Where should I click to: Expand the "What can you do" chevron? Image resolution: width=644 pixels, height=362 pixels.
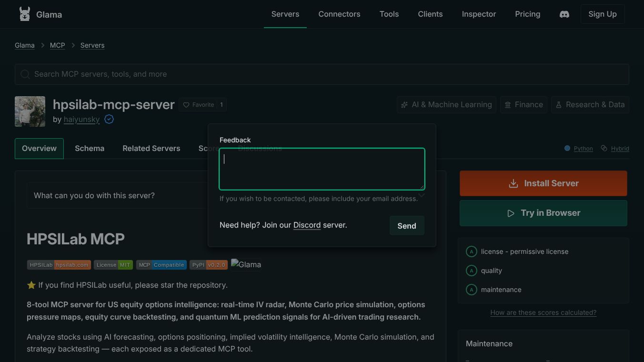tap(422, 195)
